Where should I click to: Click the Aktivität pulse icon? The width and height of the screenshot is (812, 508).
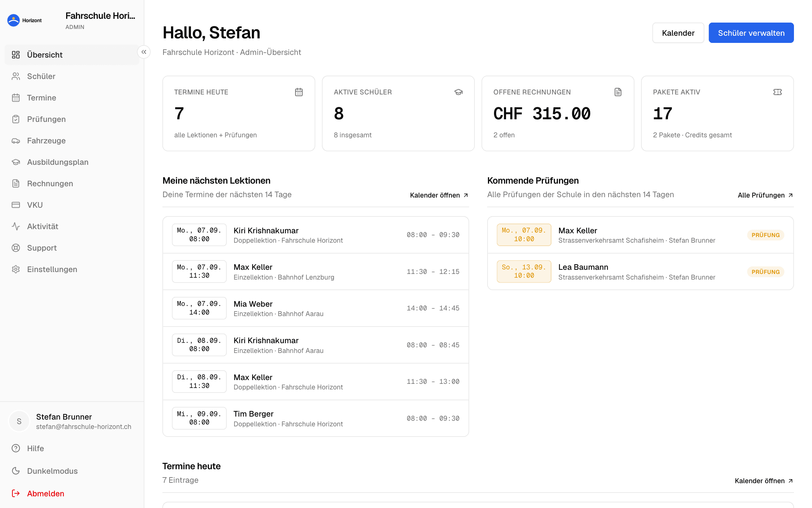pos(16,227)
